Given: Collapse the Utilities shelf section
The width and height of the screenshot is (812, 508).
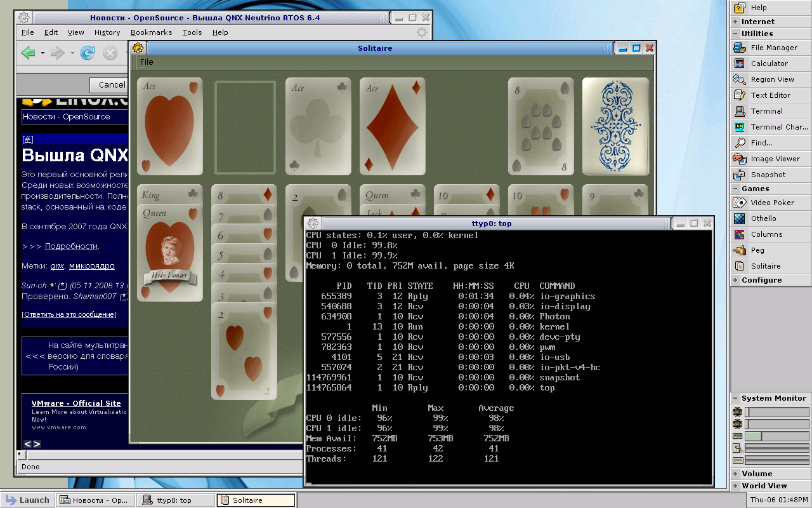Looking at the screenshot, I should [771, 34].
